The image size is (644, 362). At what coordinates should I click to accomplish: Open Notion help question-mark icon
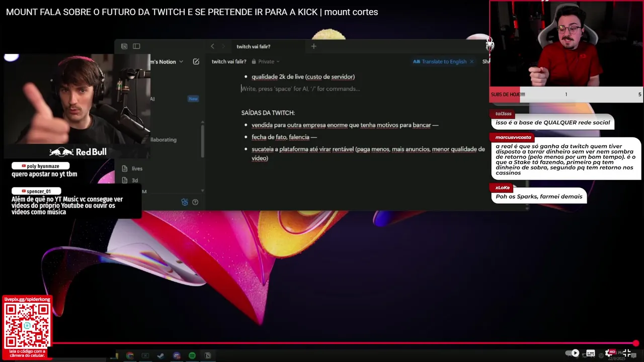195,202
